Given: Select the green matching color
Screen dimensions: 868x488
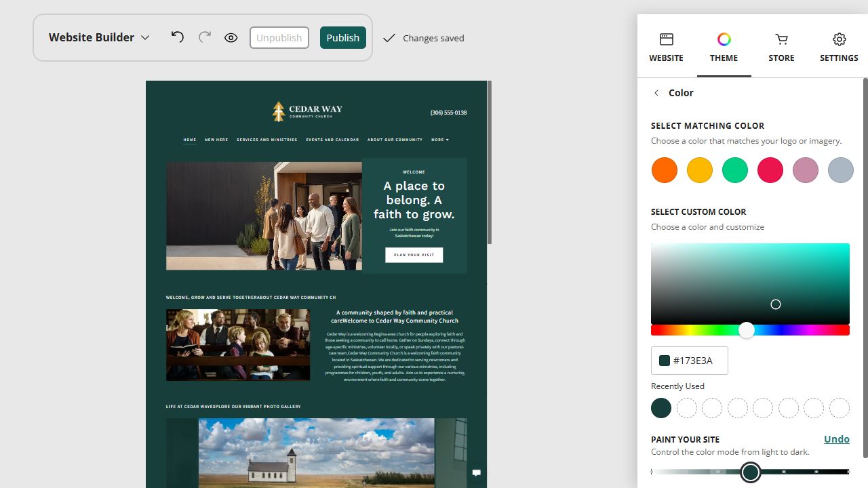Looking at the screenshot, I should [x=735, y=170].
